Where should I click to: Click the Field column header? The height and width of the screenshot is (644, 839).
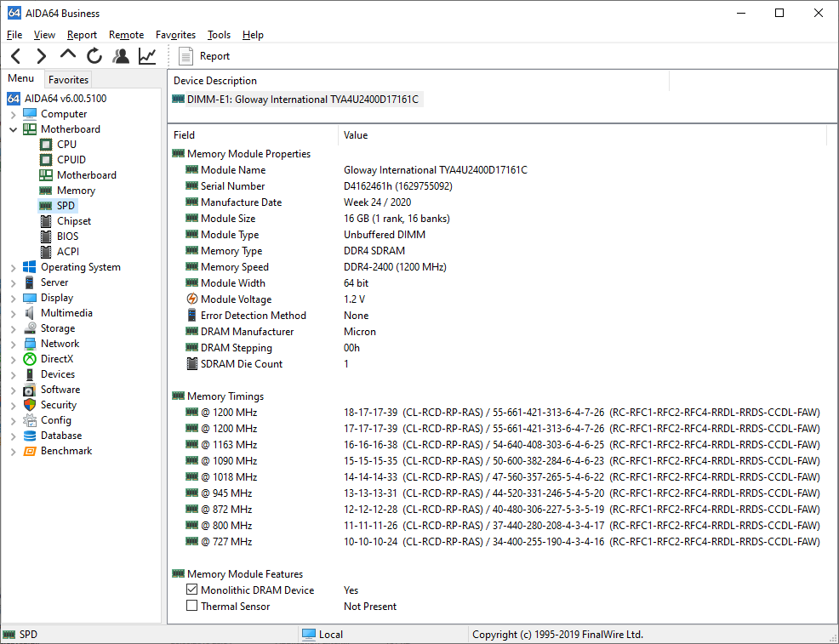(253, 135)
